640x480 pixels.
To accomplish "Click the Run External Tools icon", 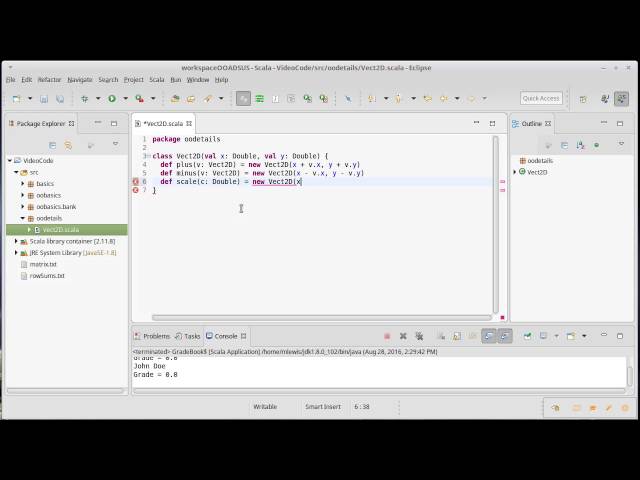I will [x=140, y=98].
